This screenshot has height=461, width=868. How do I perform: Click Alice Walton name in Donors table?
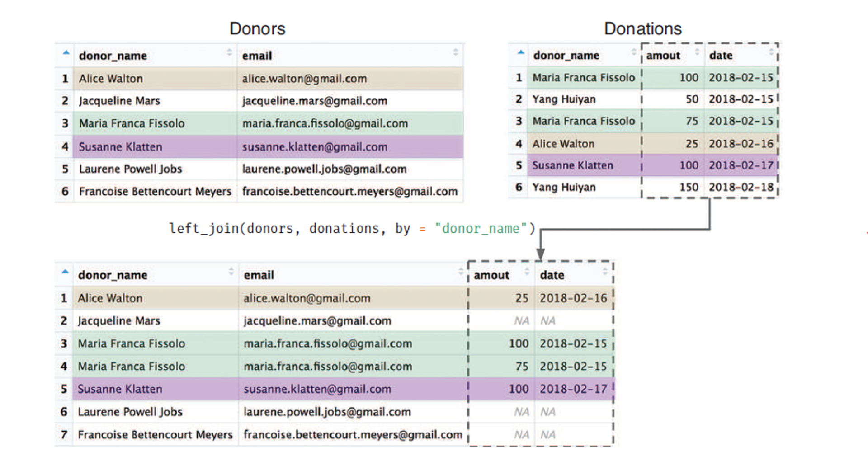[111, 79]
